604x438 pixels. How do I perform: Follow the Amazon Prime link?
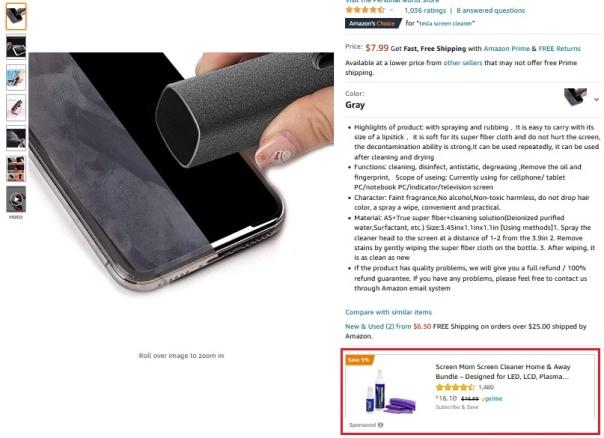click(507, 49)
